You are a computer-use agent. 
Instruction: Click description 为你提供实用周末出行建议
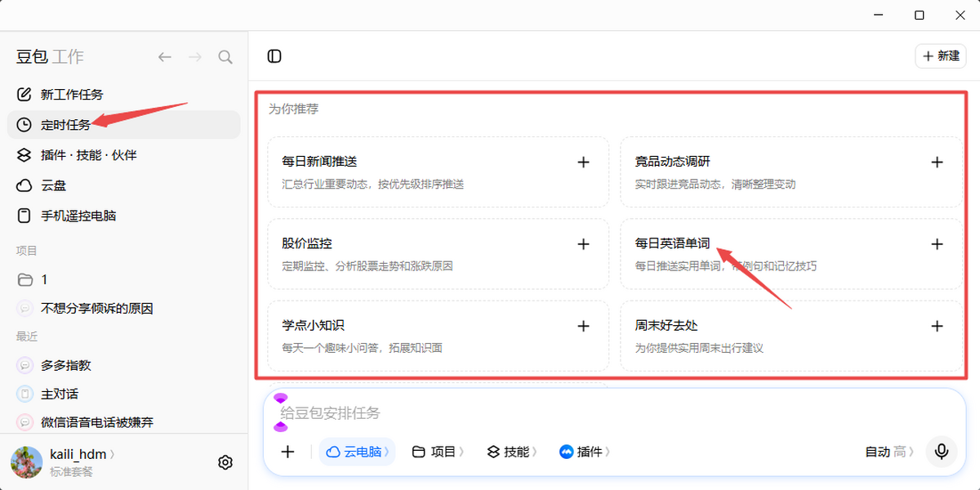click(x=699, y=348)
